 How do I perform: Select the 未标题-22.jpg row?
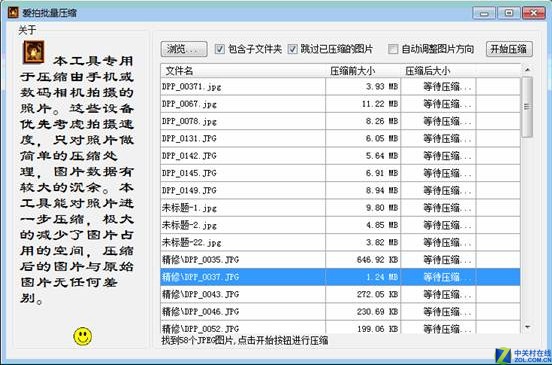point(340,242)
